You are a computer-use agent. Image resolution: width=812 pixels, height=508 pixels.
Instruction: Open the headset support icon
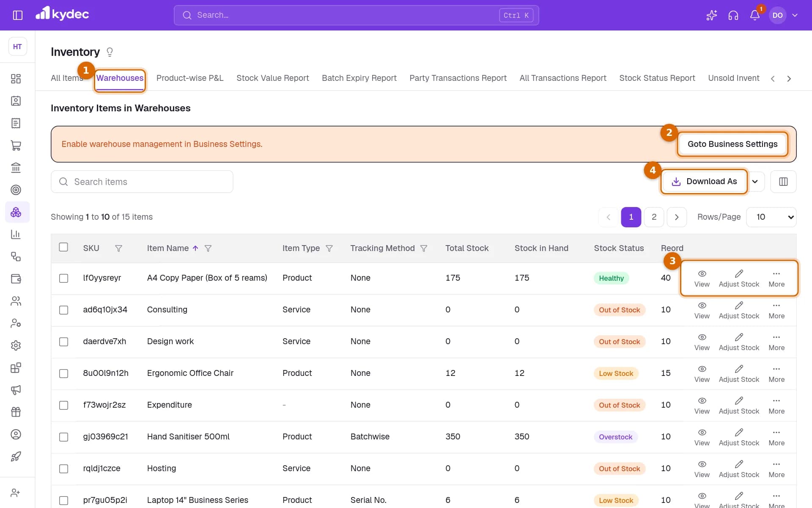pos(733,15)
